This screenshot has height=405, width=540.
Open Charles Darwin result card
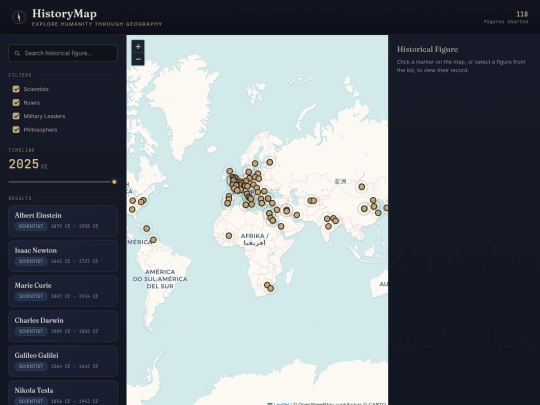coord(63,326)
